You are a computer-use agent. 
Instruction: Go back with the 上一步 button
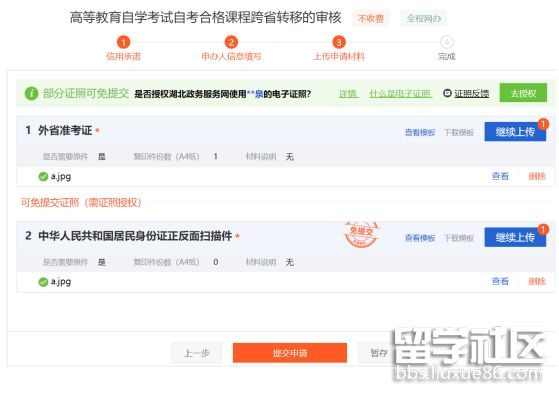pos(197,353)
